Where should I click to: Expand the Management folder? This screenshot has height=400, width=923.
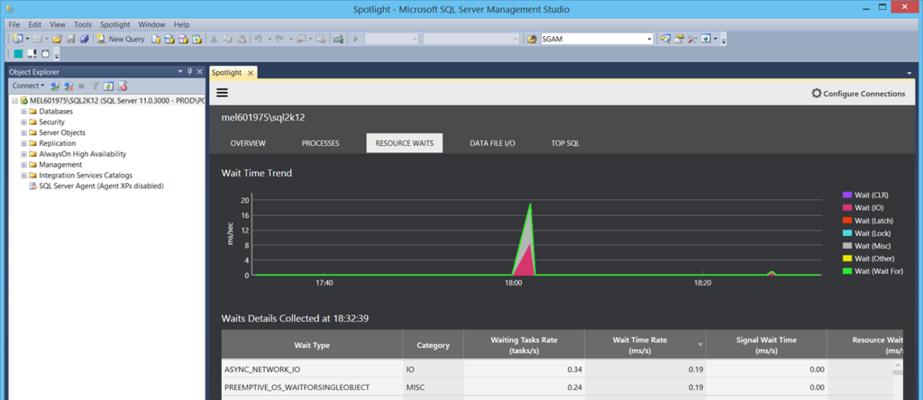click(x=24, y=164)
